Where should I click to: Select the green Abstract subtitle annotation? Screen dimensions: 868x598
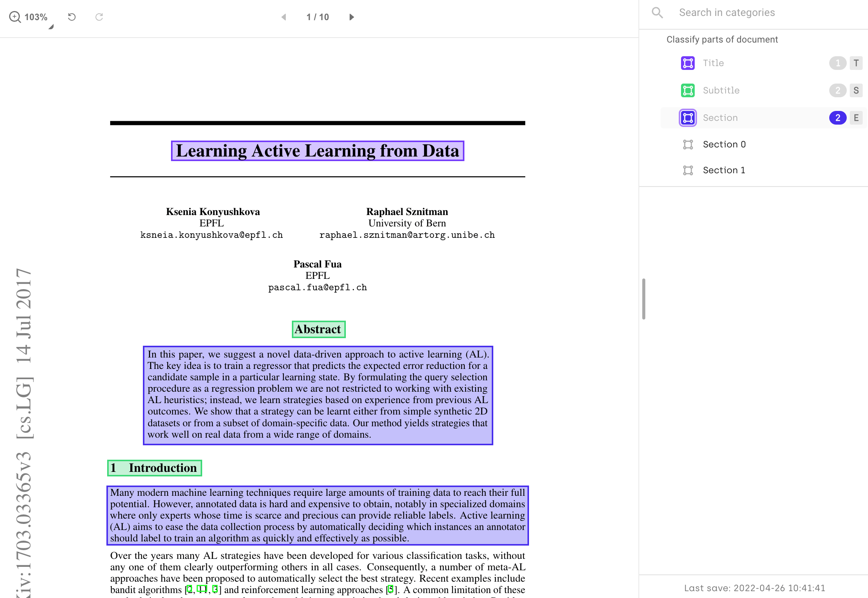[x=318, y=329]
